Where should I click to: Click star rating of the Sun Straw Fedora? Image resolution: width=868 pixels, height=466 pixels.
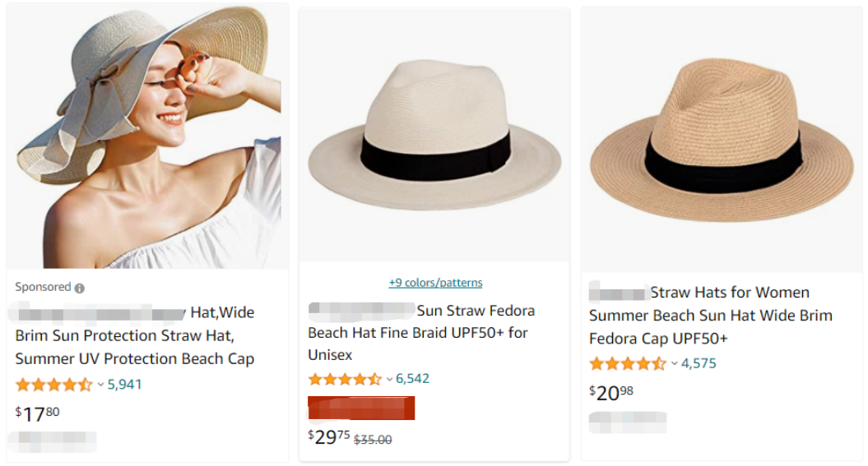pyautogui.click(x=345, y=380)
